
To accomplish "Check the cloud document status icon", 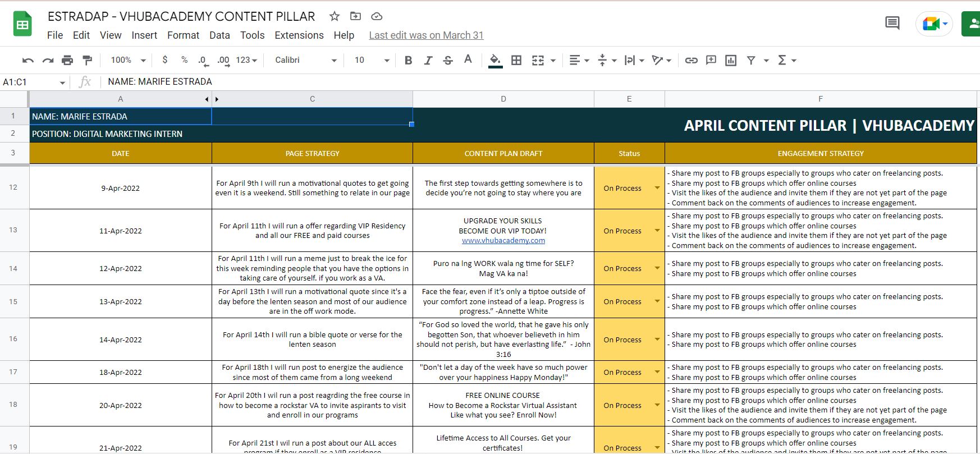I will 377,16.
